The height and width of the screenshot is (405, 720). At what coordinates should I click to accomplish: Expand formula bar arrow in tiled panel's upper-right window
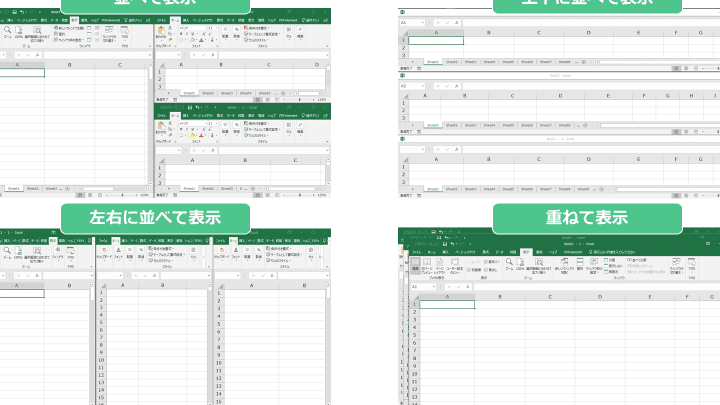tap(327, 55)
